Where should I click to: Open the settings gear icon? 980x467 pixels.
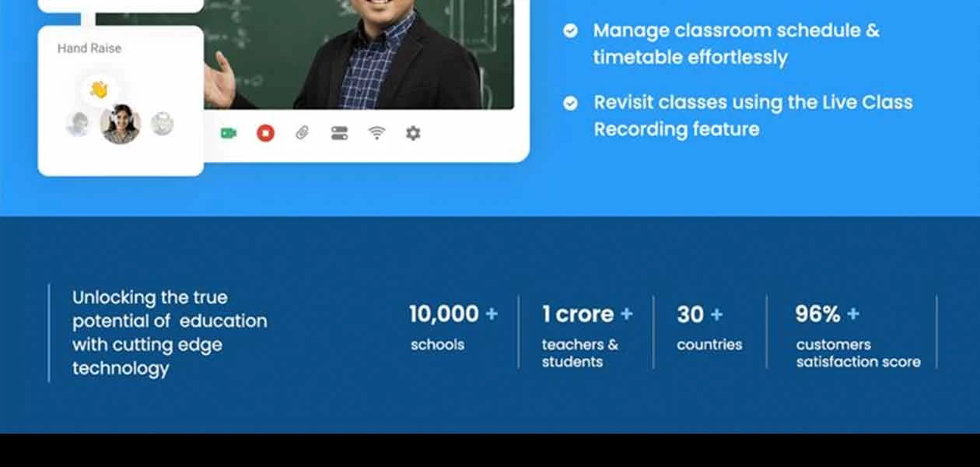pos(413,133)
